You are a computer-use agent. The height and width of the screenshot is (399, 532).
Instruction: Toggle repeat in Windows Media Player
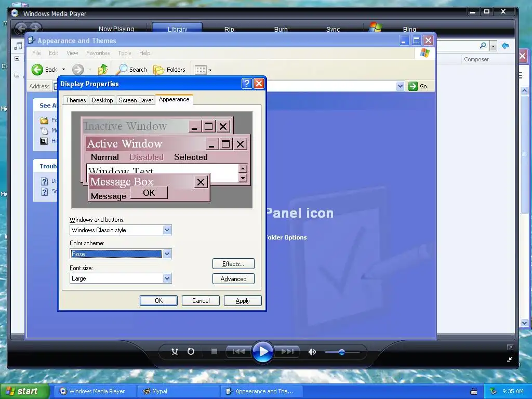click(x=191, y=352)
